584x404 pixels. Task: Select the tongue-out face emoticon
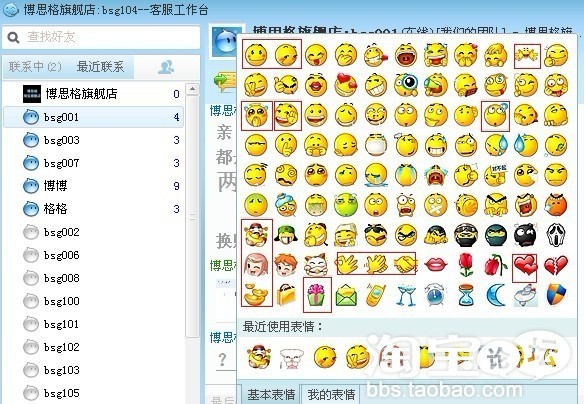point(316,55)
